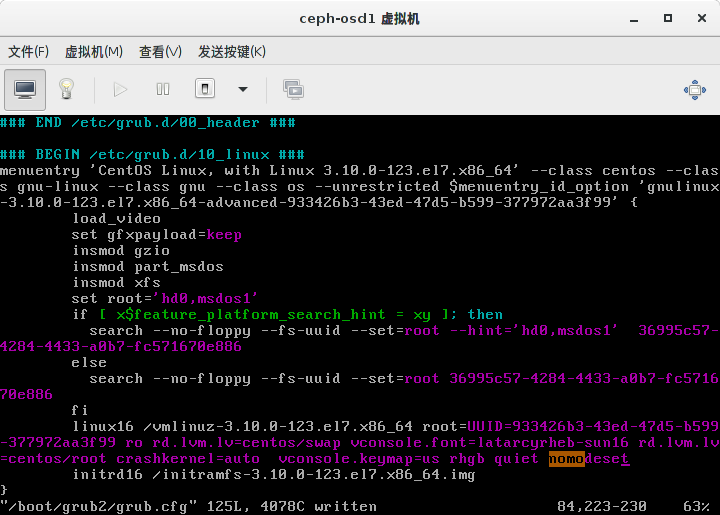Click the 'keep' value after gfxpayload
The height and width of the screenshot is (515, 720).
(224, 235)
